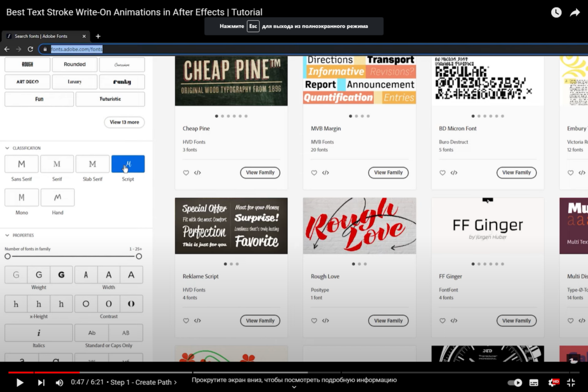This screenshot has height=392, width=588.
Task: Turn on subtitles in the player
Action: (x=533, y=383)
